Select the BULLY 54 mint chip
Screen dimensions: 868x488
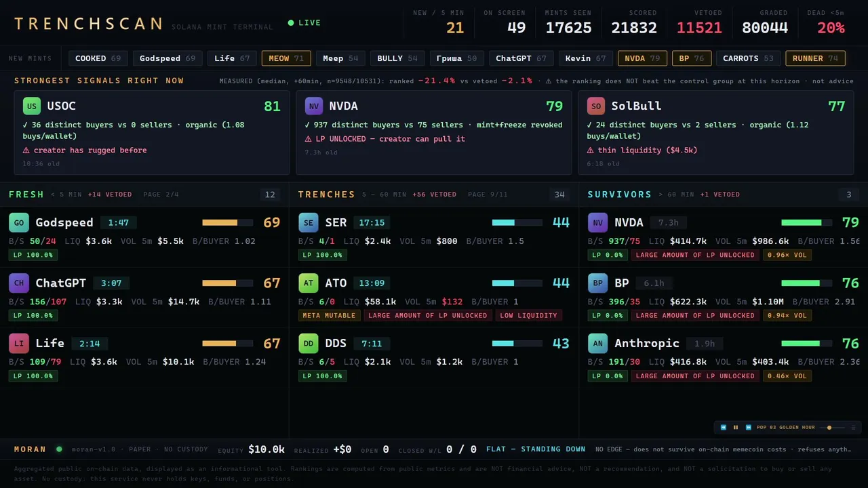pos(397,58)
